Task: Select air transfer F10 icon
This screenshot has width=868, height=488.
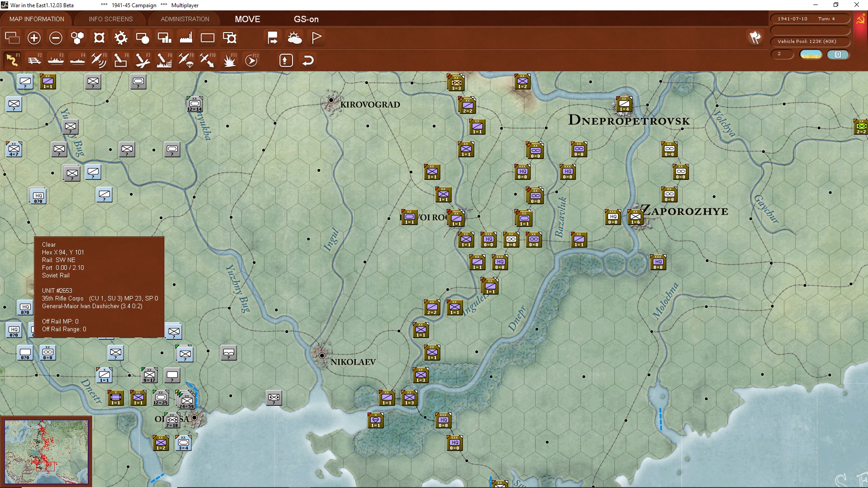Action: [x=208, y=60]
